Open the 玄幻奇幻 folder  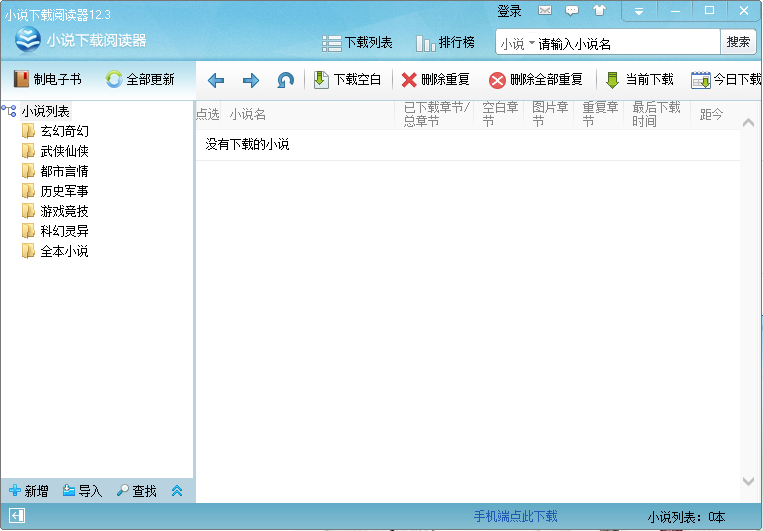[55, 131]
